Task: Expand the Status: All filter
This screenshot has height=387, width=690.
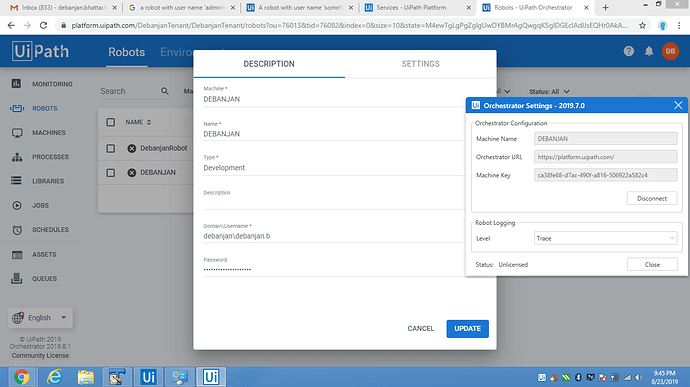Action: pos(549,92)
